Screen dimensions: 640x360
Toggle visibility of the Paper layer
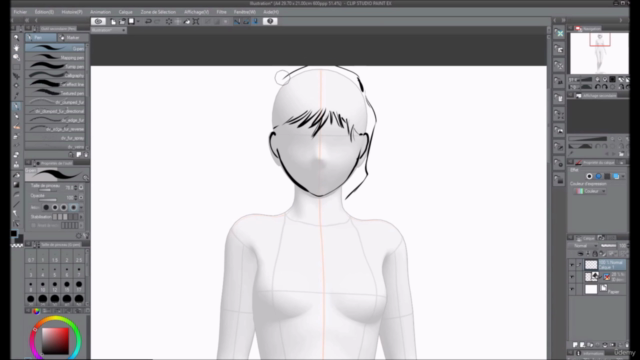point(572,289)
